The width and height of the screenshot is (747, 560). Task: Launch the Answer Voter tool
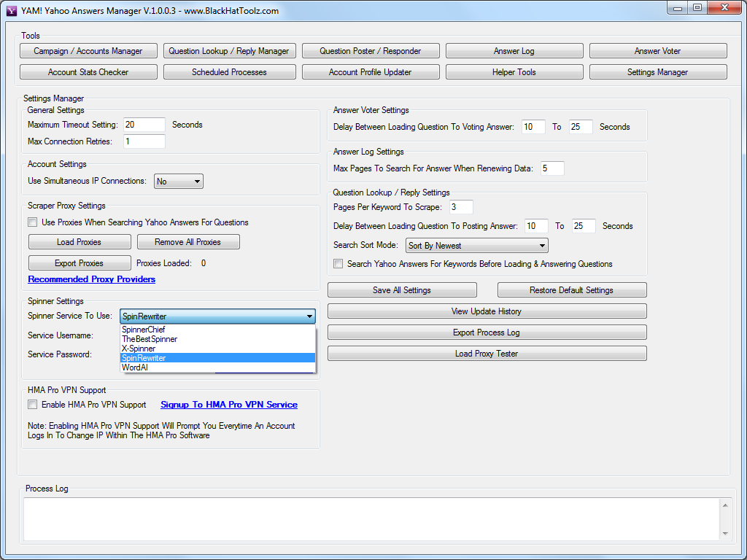tap(657, 51)
